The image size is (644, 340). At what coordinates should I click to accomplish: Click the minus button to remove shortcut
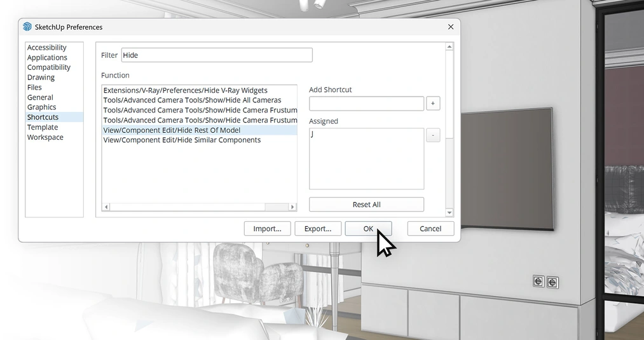pos(433,135)
